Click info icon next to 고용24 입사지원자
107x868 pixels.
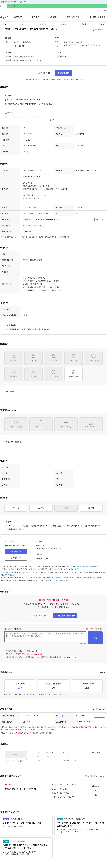point(93,684)
